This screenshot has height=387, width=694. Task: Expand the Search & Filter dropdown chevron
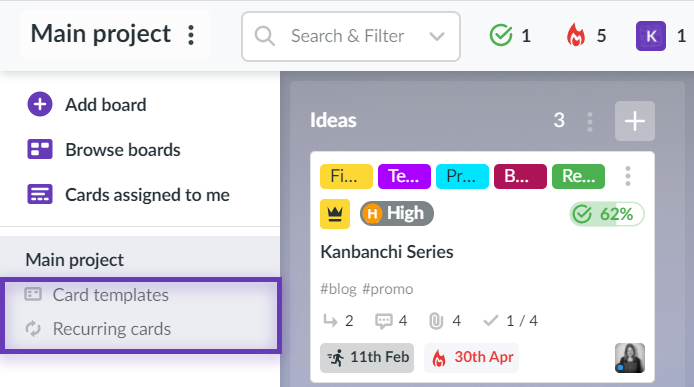[436, 36]
